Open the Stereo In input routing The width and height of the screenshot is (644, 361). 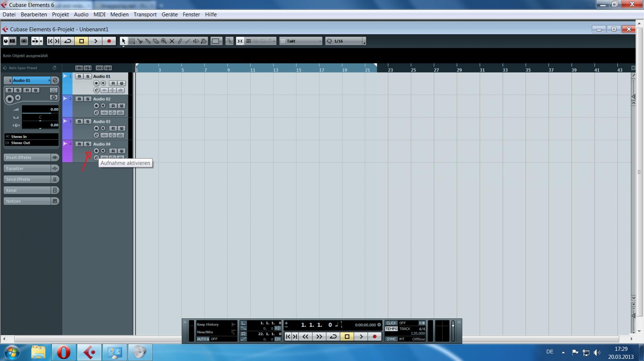point(31,137)
